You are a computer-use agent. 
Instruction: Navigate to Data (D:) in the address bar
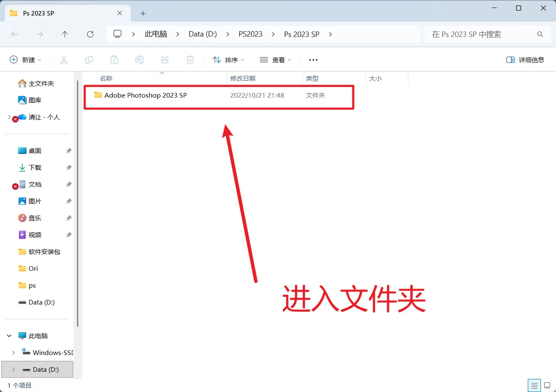(x=203, y=34)
